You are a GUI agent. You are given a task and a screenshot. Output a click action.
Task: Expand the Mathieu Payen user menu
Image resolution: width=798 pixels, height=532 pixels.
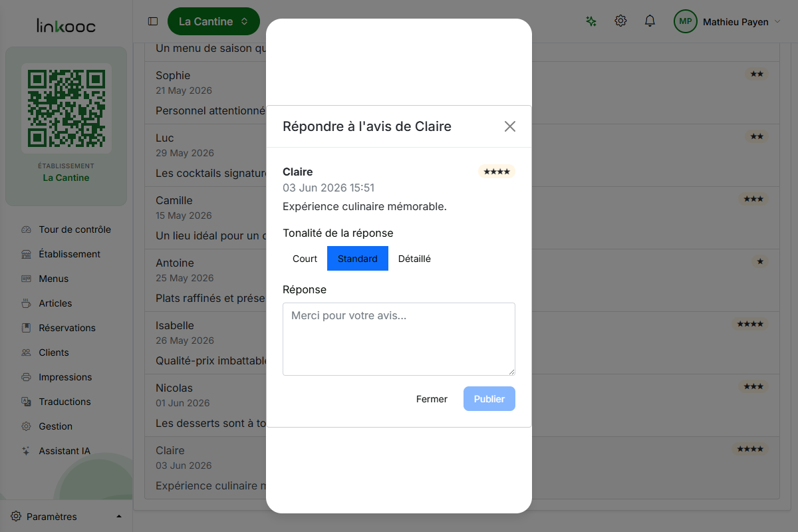tap(741, 22)
